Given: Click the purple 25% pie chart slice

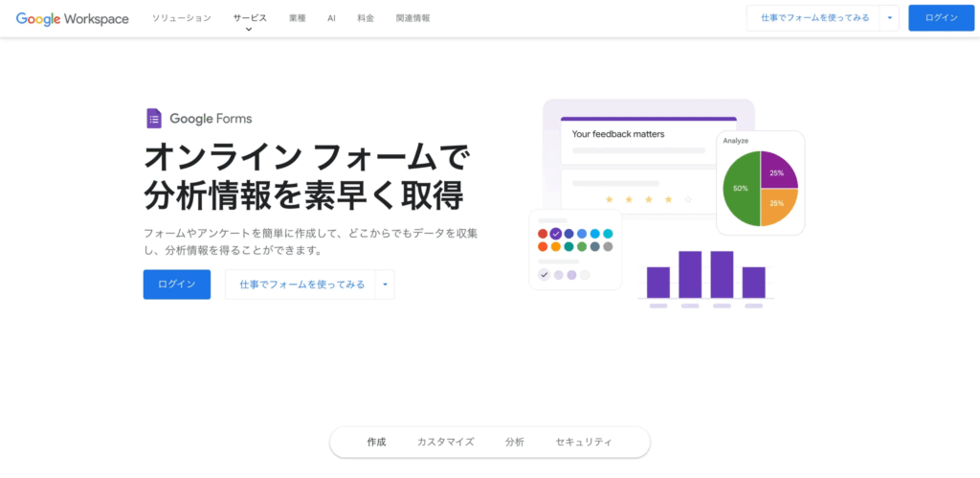Looking at the screenshot, I should (x=778, y=171).
